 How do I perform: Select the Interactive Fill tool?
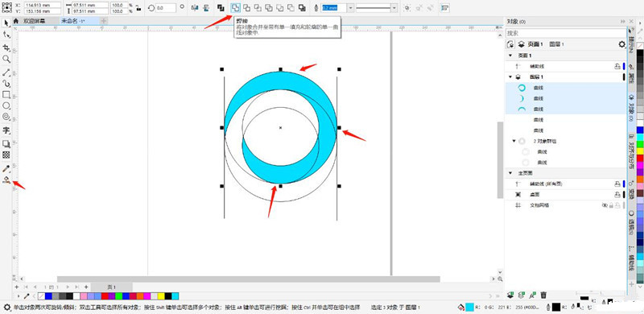click(6, 180)
